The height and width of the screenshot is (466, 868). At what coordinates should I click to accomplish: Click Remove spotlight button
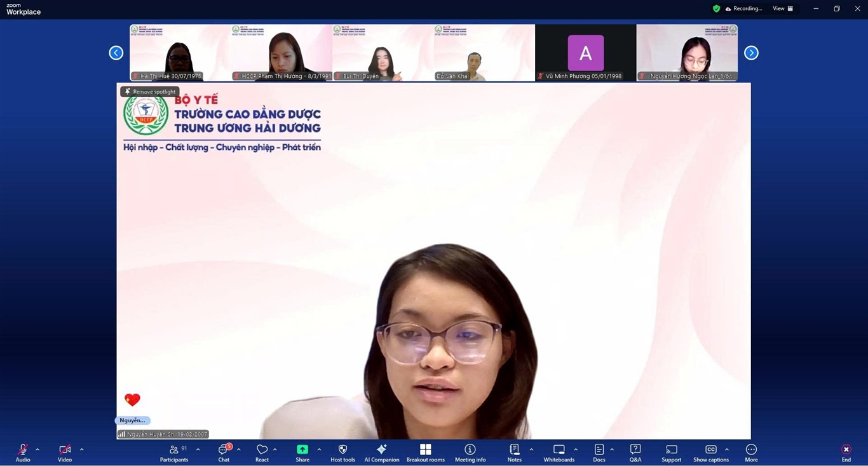(x=150, y=91)
